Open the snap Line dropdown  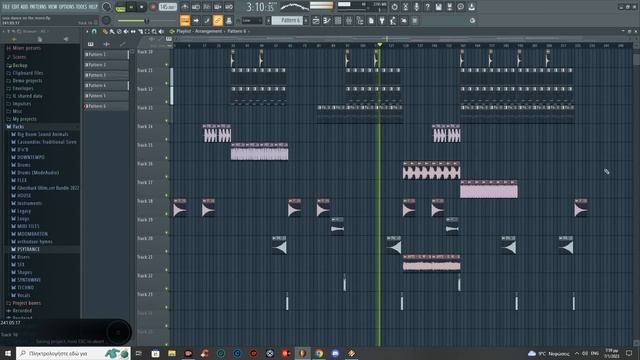point(252,20)
